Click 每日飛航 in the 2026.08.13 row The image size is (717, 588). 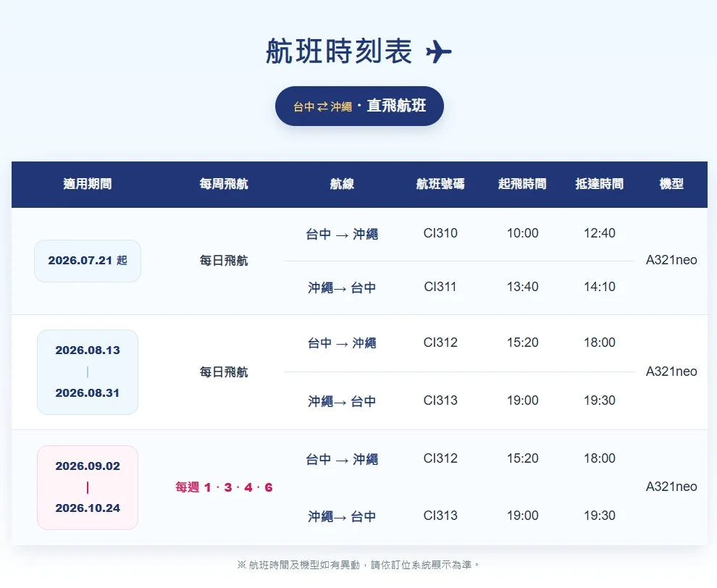tap(224, 371)
